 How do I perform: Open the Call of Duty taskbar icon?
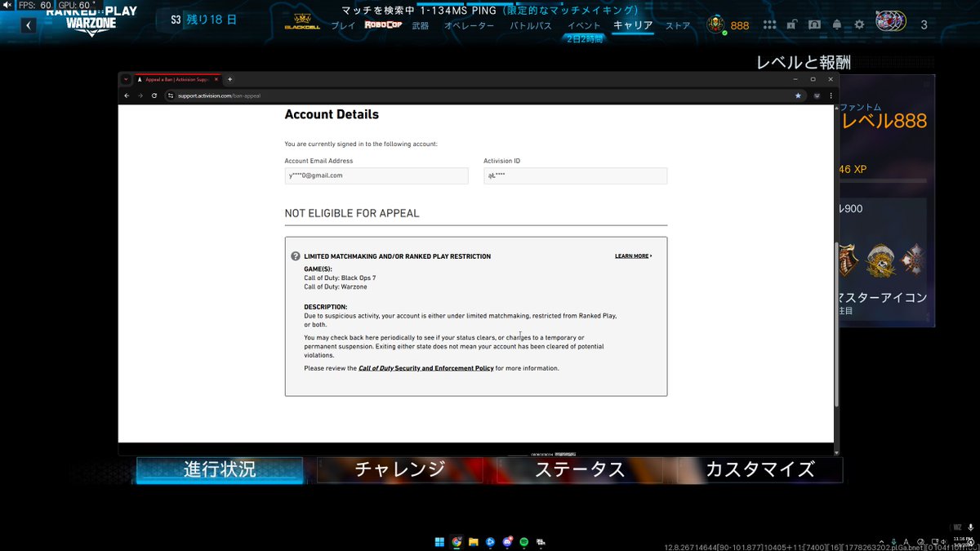(541, 542)
